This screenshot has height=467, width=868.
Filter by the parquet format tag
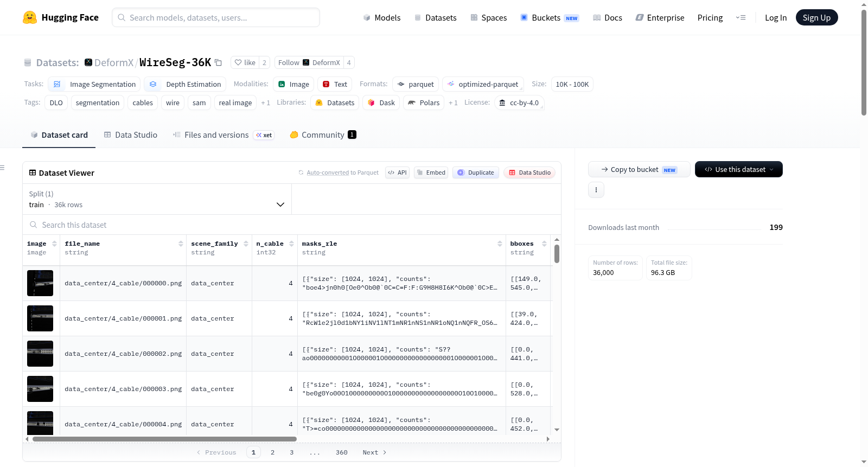[416, 84]
